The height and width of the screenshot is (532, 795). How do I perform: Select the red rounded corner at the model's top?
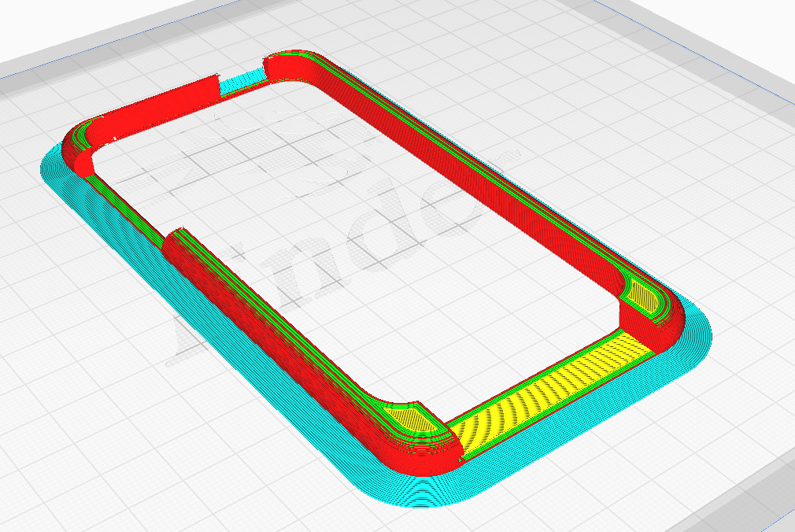[293, 65]
